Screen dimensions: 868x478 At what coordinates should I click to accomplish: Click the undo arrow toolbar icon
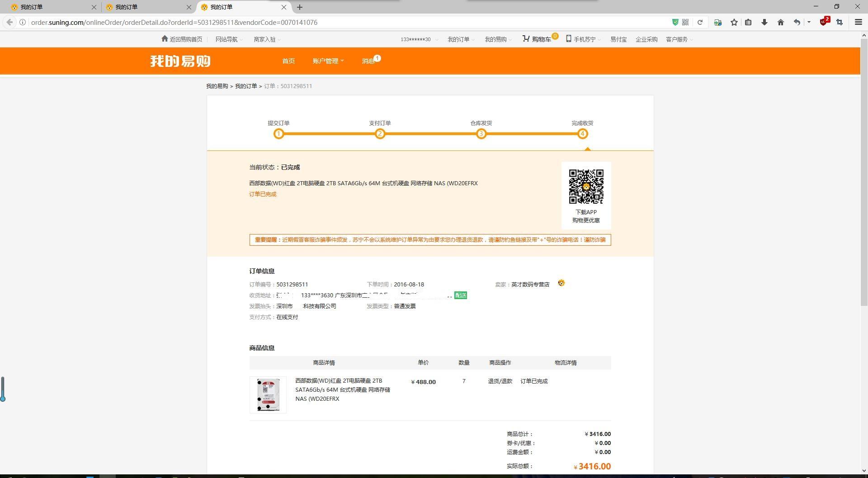pyautogui.click(x=797, y=22)
